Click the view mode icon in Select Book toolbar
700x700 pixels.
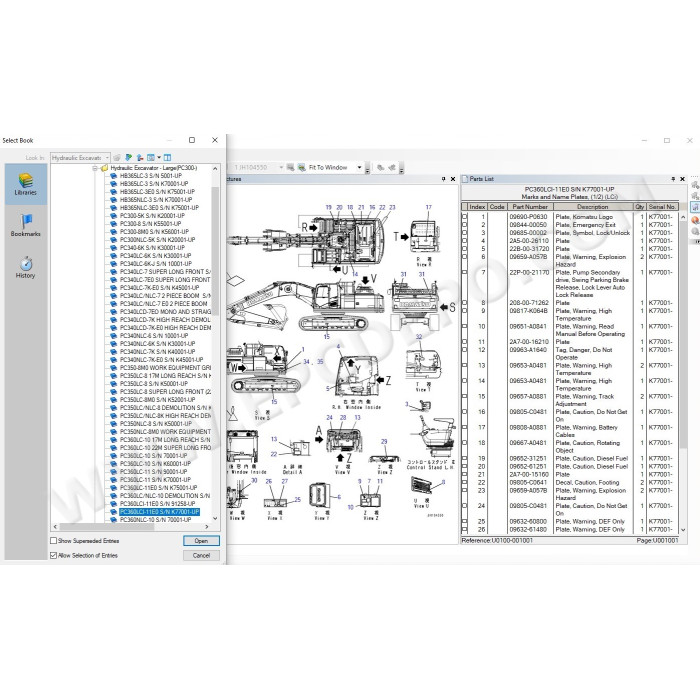151,158
